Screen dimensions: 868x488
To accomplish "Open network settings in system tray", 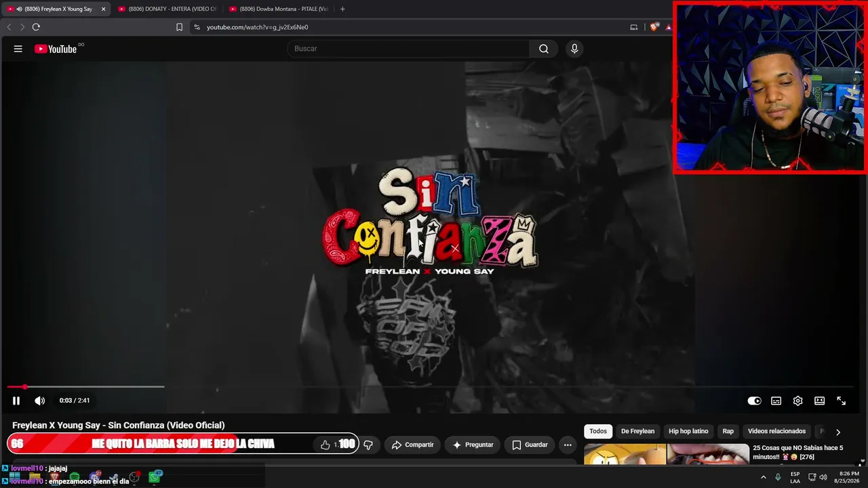I will tap(812, 477).
